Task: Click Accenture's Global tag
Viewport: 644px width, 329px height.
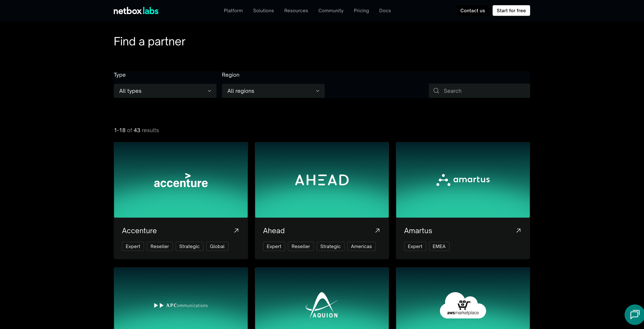Action: 217,246
